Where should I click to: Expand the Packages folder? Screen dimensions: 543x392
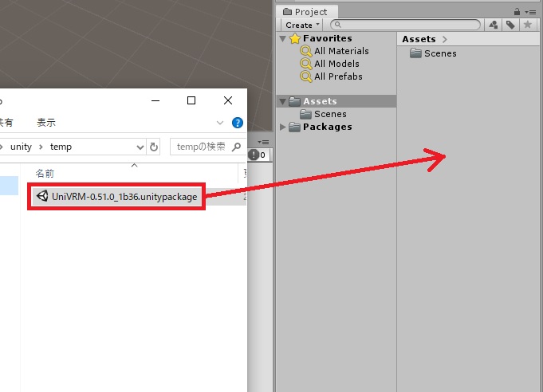pyautogui.click(x=282, y=127)
